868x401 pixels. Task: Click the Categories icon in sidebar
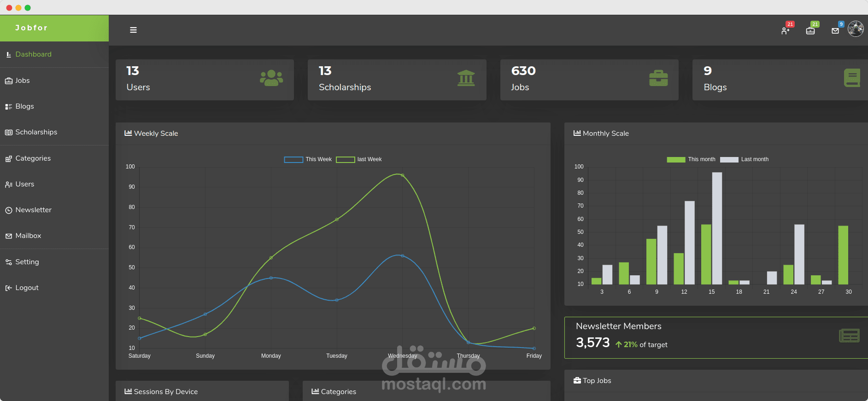coord(9,158)
